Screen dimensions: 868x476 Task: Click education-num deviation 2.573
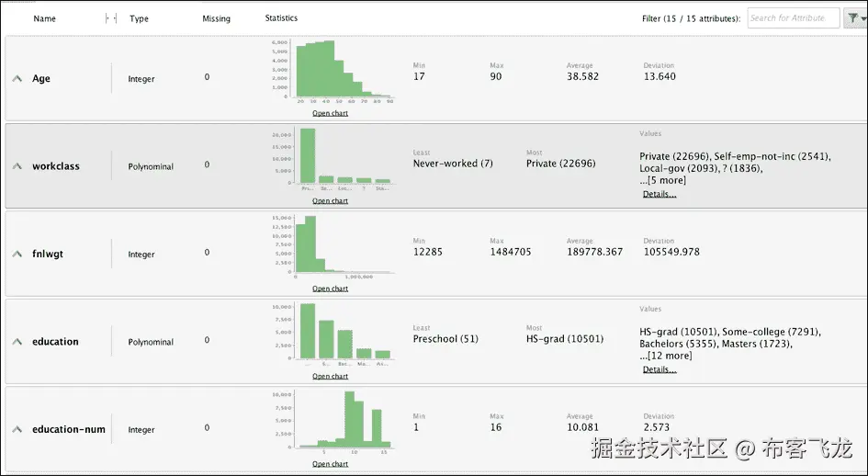click(x=657, y=427)
